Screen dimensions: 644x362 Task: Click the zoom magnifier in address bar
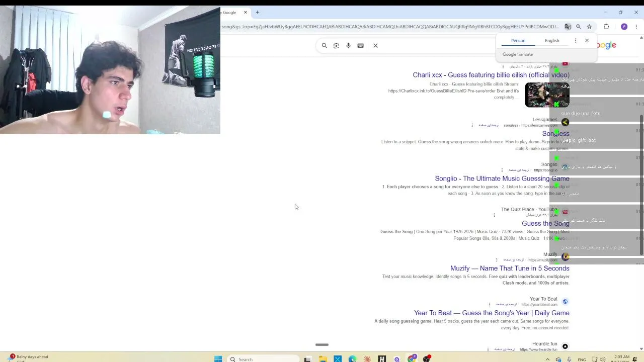coord(578,27)
